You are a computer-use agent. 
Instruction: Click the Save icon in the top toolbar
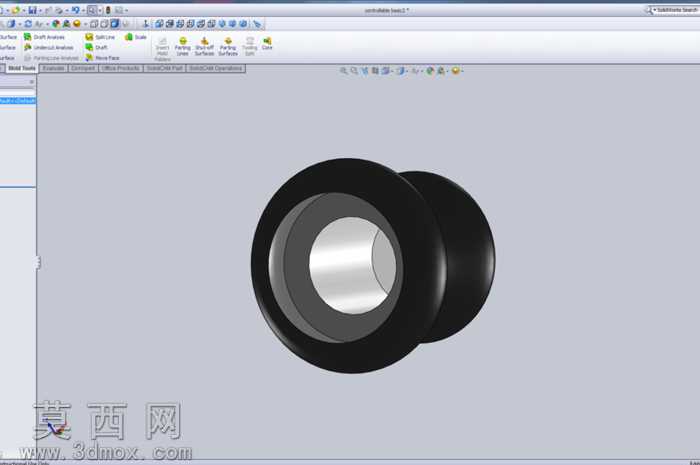33,10
